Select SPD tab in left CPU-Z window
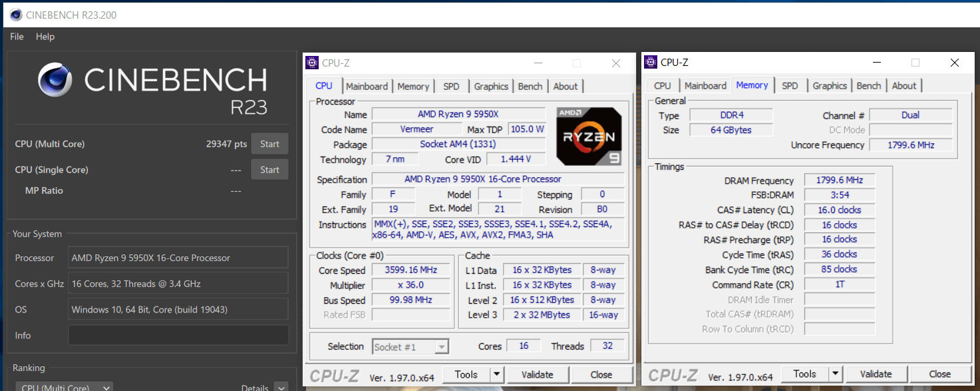This screenshot has width=980, height=391. tap(451, 86)
